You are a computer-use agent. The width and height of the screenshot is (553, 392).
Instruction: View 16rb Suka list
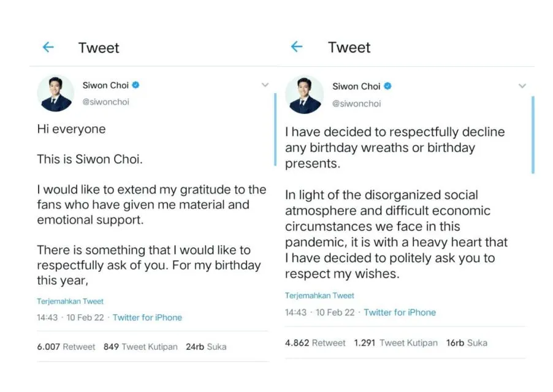(467, 342)
